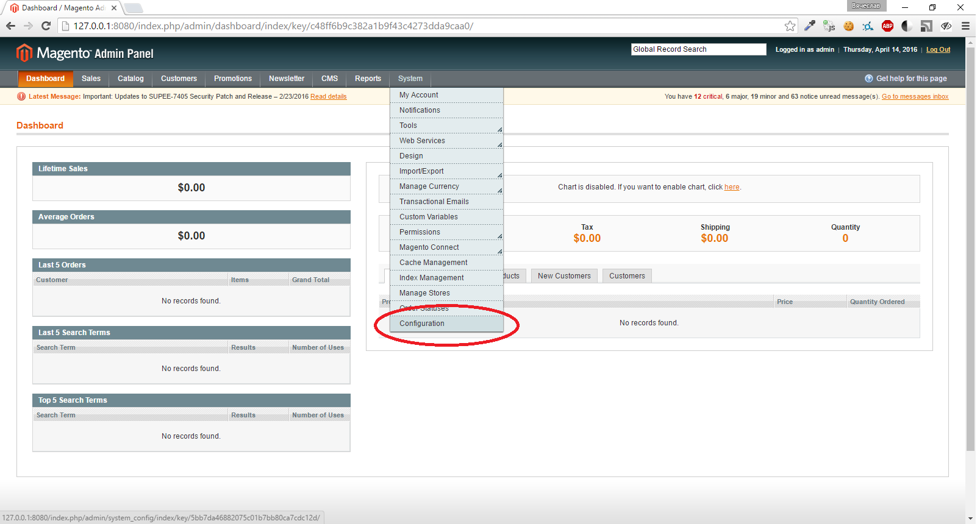
Task: Expand the Magento Connect submenu
Action: pyautogui.click(x=446, y=247)
